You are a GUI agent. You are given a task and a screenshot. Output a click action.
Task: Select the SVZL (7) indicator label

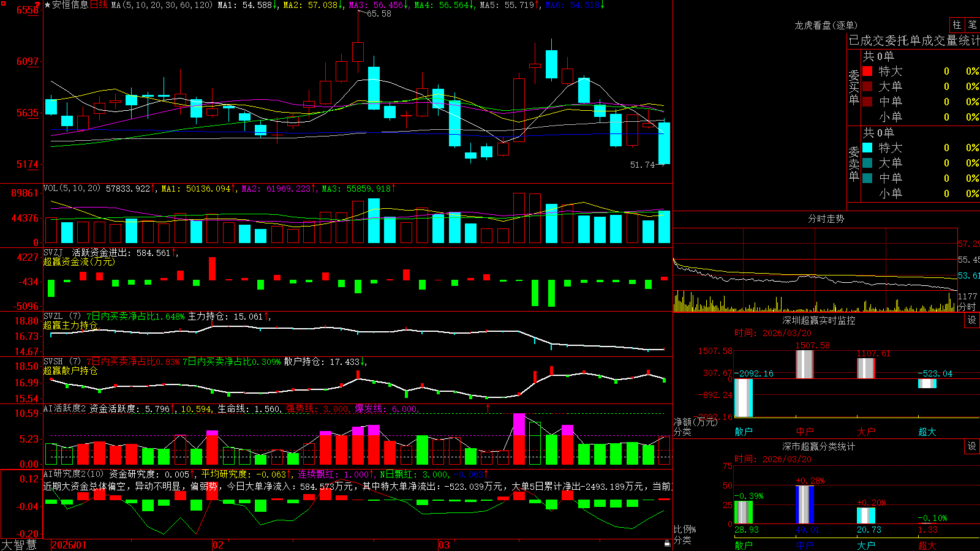point(62,317)
